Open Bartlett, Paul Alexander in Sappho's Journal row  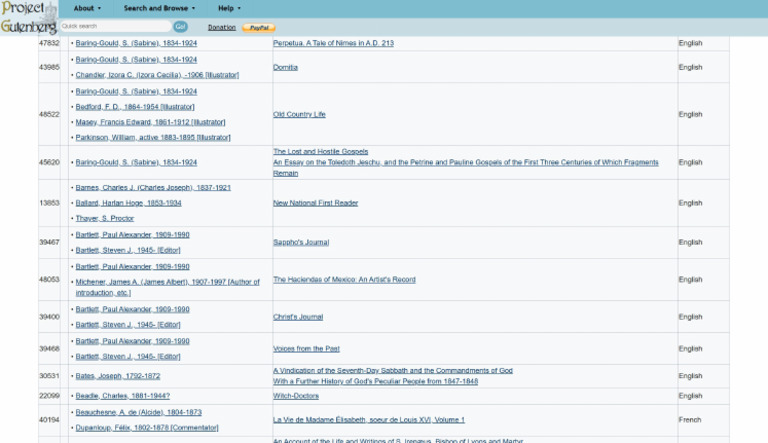132,235
